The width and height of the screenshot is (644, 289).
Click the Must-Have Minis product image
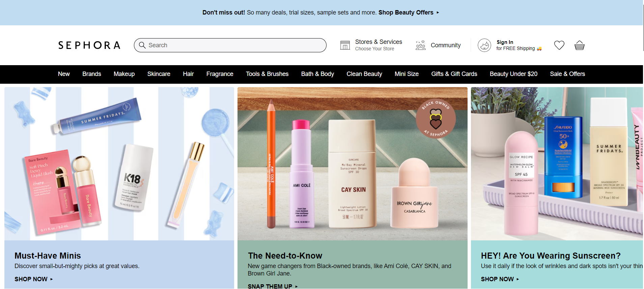click(x=119, y=164)
